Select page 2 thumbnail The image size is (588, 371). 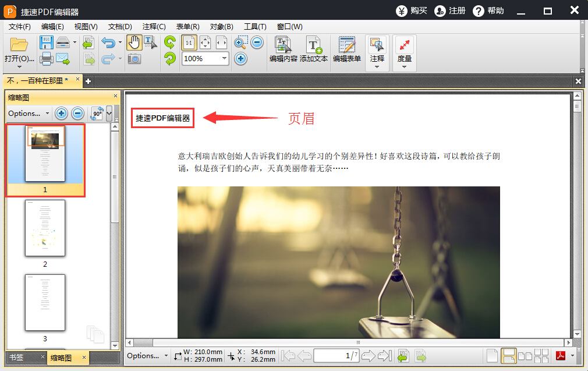point(45,228)
